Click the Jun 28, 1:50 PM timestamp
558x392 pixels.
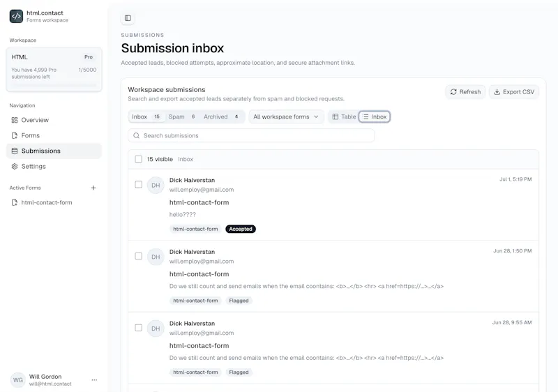[513, 251]
